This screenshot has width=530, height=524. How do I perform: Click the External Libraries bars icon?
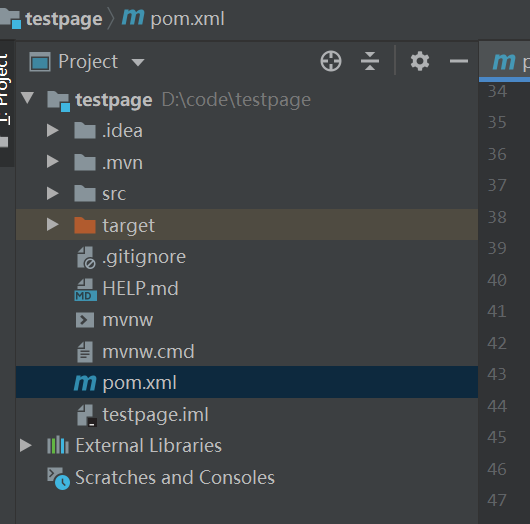pyautogui.click(x=58, y=445)
